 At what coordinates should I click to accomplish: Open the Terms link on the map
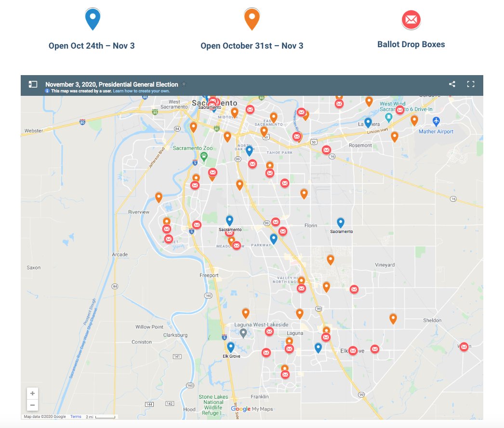[x=76, y=416]
